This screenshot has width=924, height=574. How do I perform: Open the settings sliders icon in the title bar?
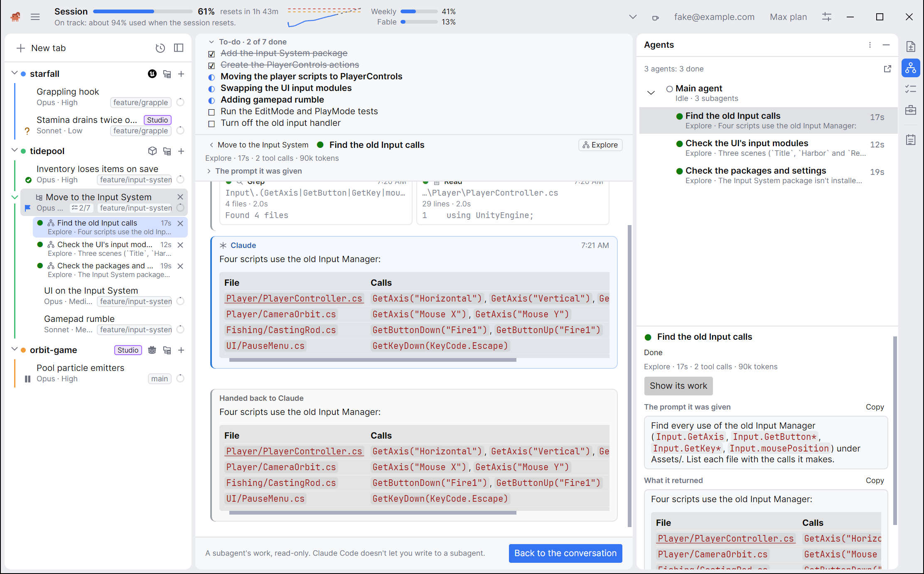pos(827,17)
